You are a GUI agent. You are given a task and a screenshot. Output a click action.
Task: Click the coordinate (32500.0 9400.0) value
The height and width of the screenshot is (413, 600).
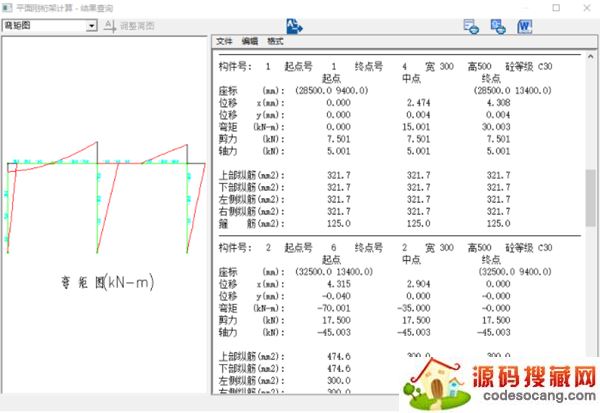515,272
